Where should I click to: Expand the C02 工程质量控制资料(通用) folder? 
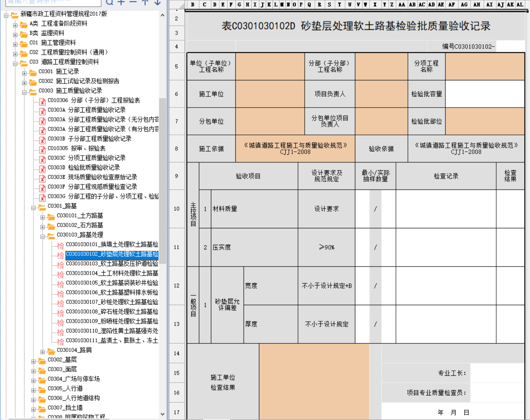pyautogui.click(x=15, y=54)
